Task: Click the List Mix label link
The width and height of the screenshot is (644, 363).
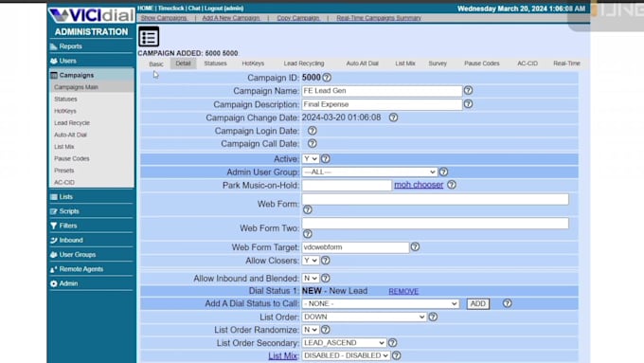Action: 282,355
